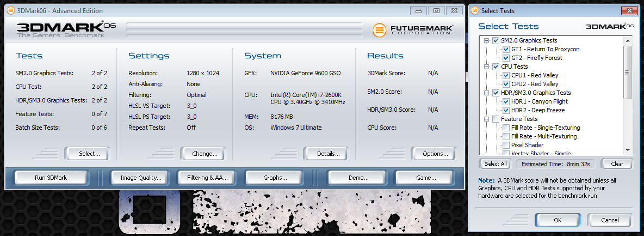644x236 pixels.
Task: Uncheck HDR2 - Deep Freeze
Action: tap(506, 110)
